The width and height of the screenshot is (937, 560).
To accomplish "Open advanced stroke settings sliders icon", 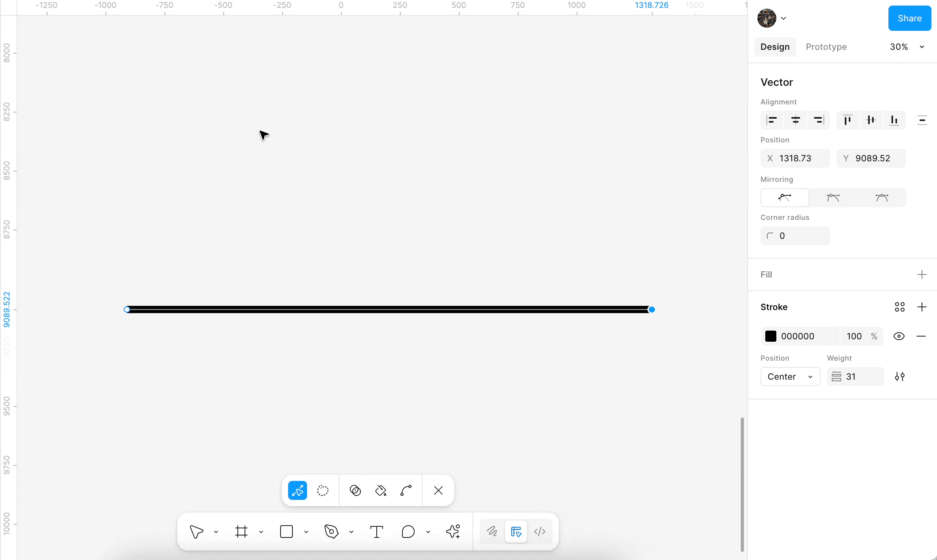I will pos(899,376).
